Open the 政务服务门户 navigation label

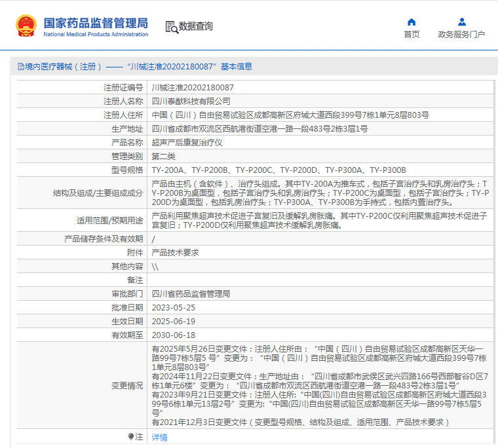461,35
